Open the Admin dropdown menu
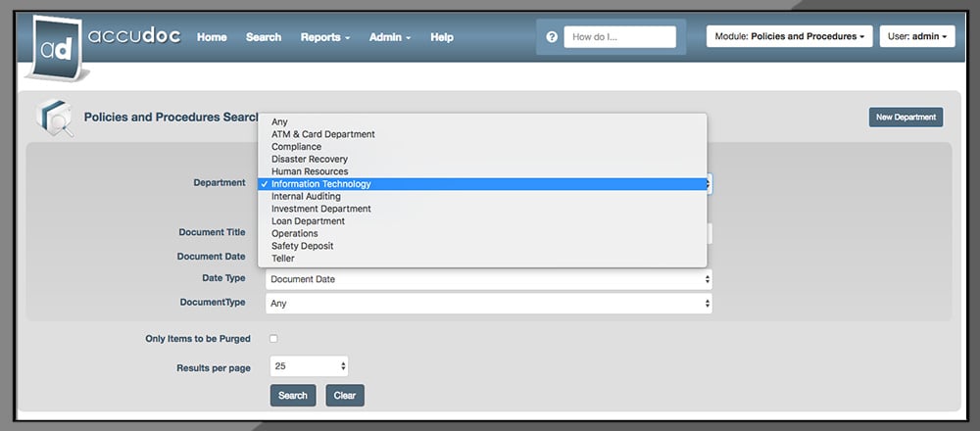 [x=389, y=37]
